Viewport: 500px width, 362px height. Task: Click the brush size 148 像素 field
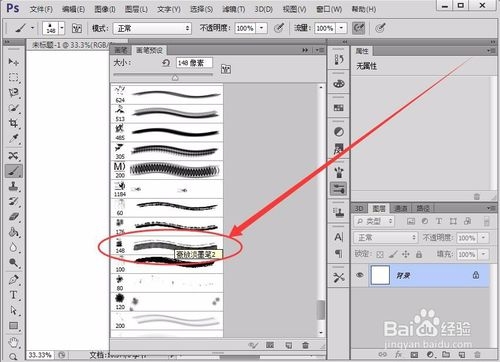point(194,63)
